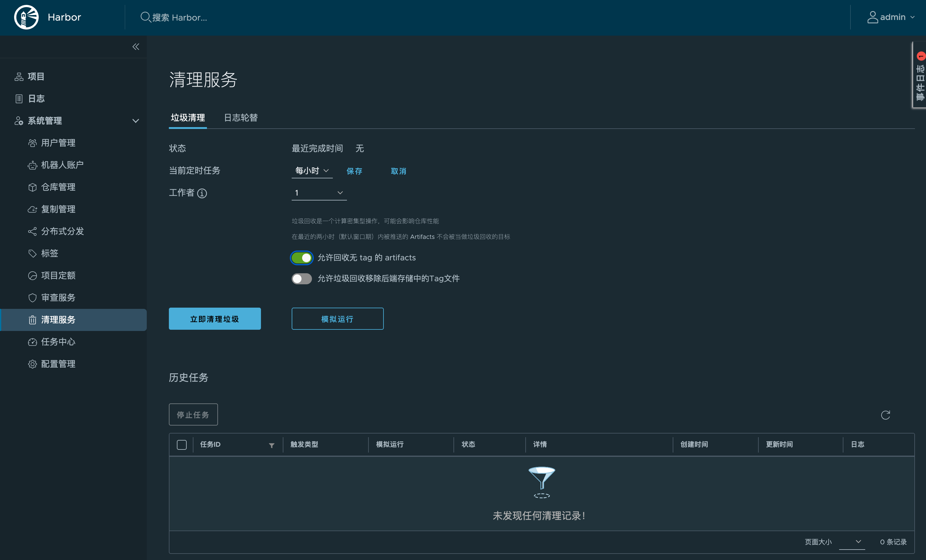Click the 任务中心 gauge icon

pyautogui.click(x=32, y=342)
